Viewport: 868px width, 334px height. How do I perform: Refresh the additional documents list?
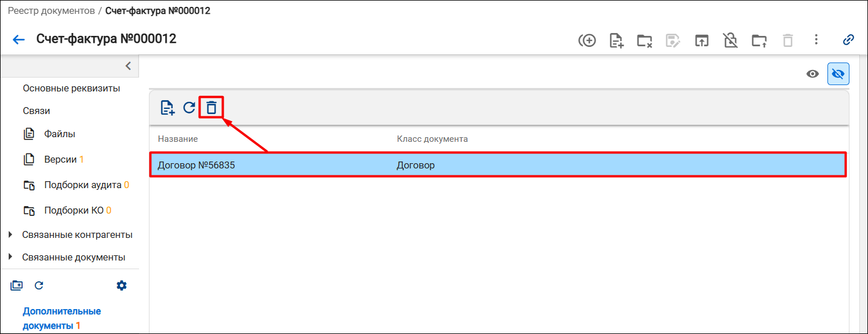coord(189,108)
